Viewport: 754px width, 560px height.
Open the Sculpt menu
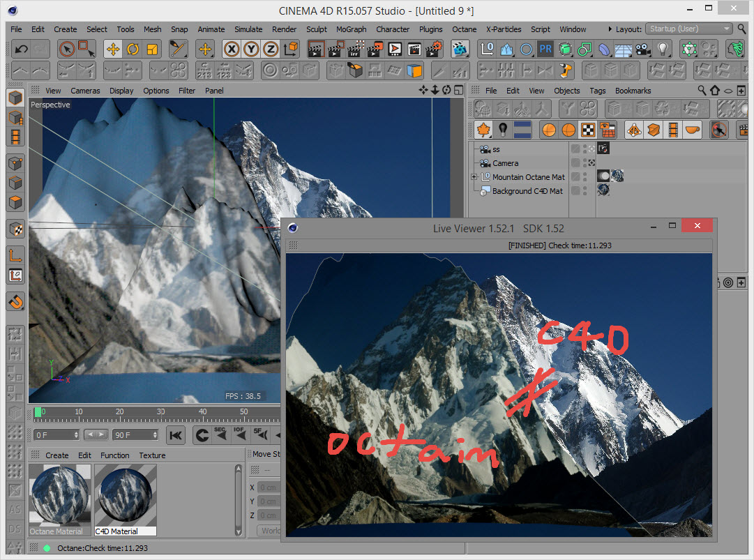(317, 29)
